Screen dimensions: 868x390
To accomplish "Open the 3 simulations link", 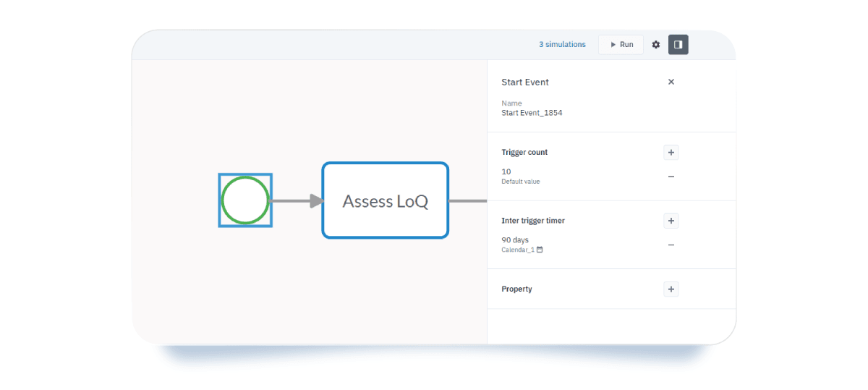I will pyautogui.click(x=562, y=45).
